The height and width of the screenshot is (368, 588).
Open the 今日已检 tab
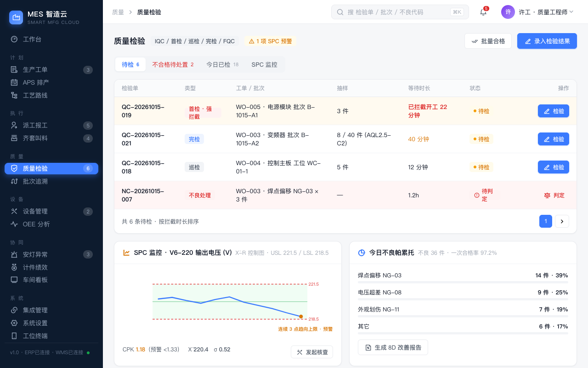(x=222, y=64)
